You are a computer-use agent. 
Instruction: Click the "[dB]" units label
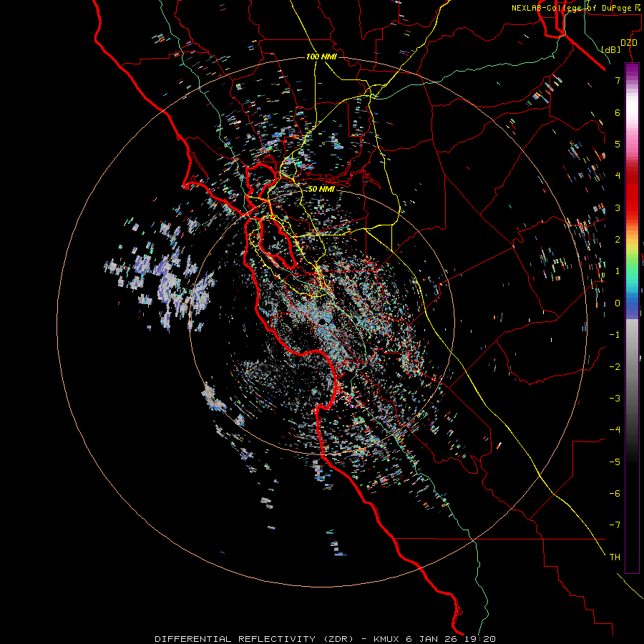tap(610, 49)
